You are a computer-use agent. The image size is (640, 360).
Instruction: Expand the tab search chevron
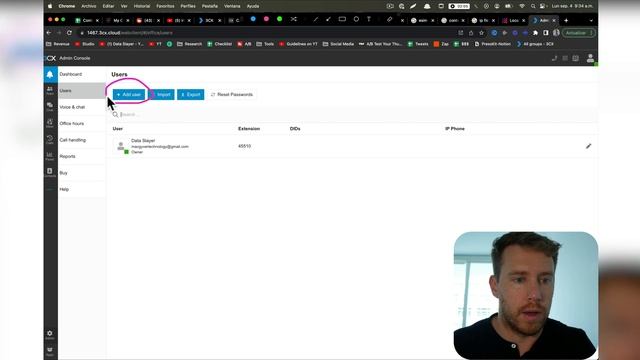[x=591, y=20]
